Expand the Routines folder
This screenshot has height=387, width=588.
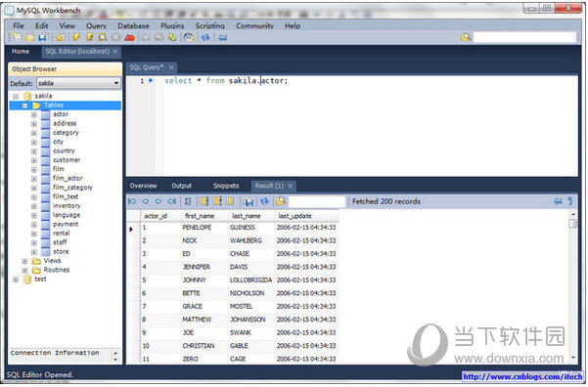[x=24, y=270]
